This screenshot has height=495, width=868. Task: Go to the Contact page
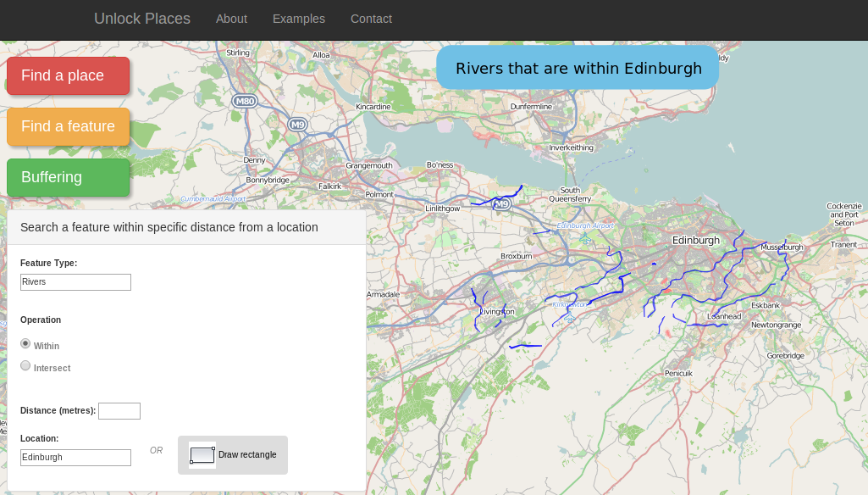click(371, 19)
